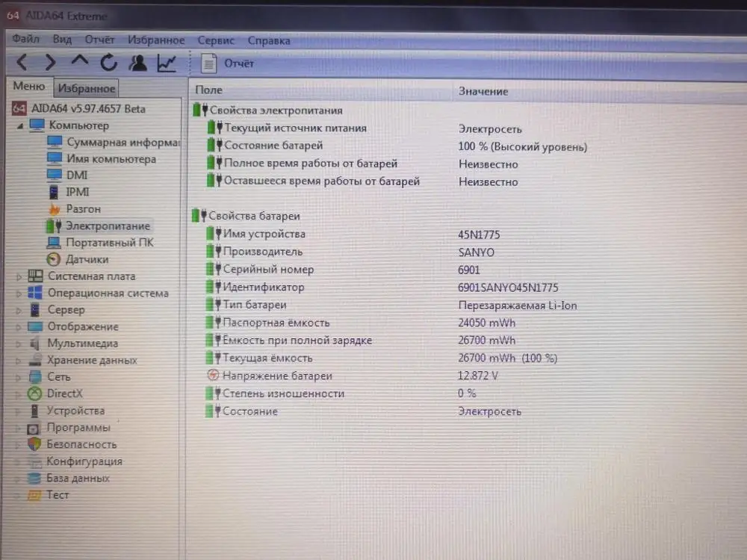
Task: Open the graph chart icon
Action: click(x=167, y=63)
